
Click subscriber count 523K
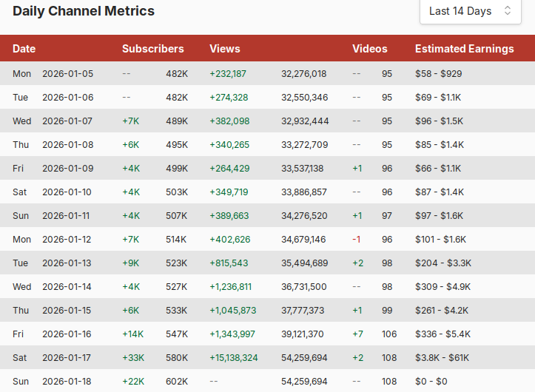click(x=176, y=263)
